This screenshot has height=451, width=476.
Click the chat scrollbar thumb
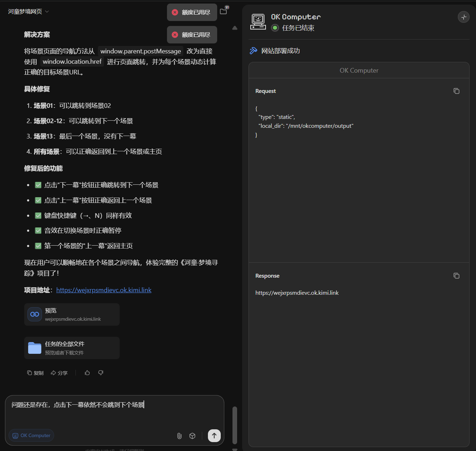click(235, 425)
